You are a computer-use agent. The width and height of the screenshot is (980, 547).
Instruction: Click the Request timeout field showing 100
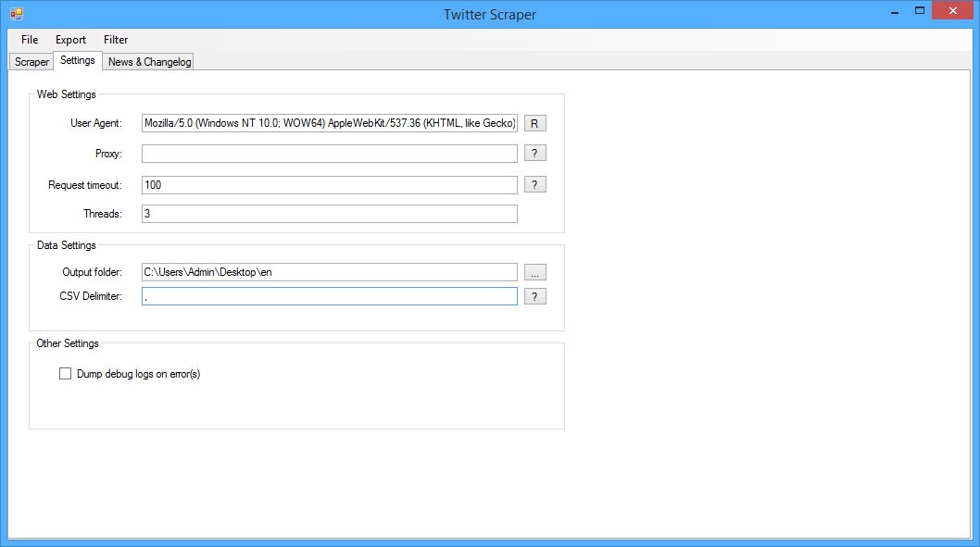(330, 185)
